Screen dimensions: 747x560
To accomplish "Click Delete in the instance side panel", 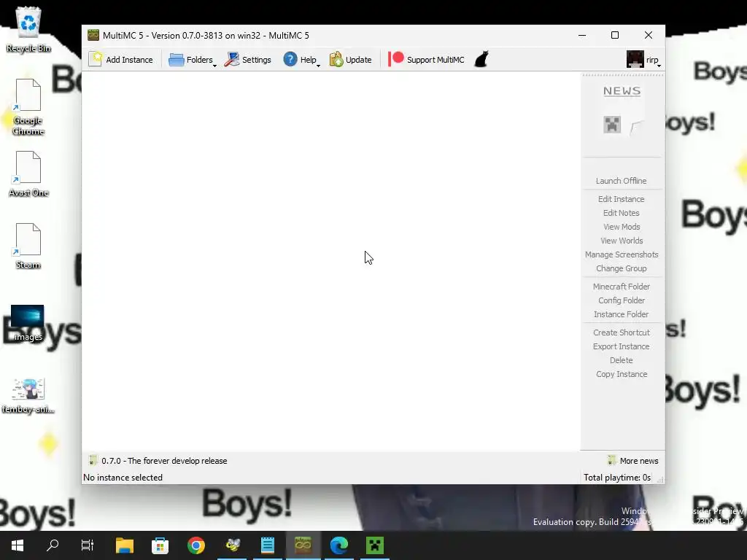I will (621, 360).
